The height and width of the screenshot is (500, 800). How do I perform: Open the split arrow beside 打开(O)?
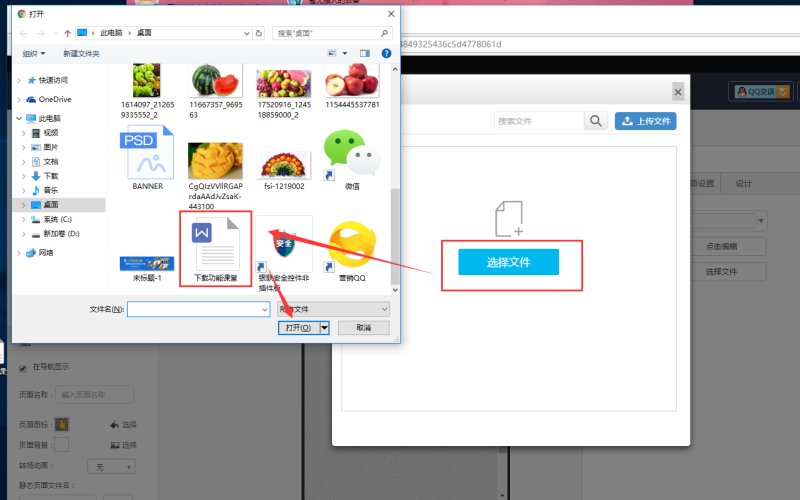(x=324, y=328)
